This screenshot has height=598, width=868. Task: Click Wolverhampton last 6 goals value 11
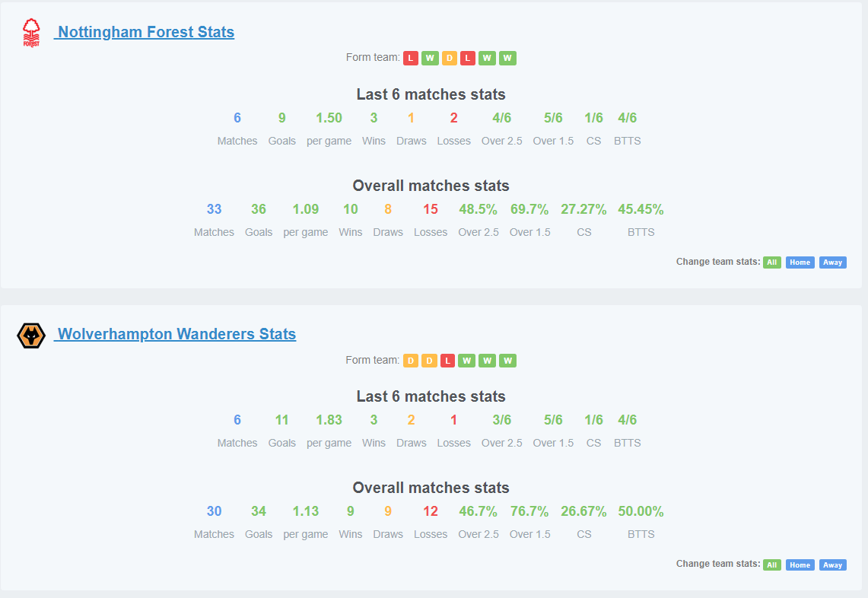click(x=281, y=420)
